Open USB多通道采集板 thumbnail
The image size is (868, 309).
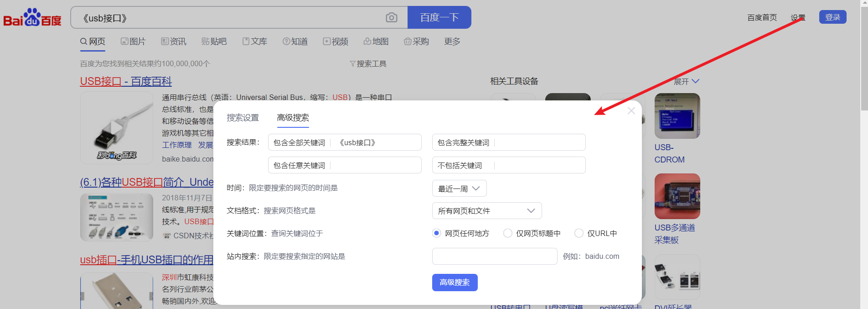(x=677, y=196)
